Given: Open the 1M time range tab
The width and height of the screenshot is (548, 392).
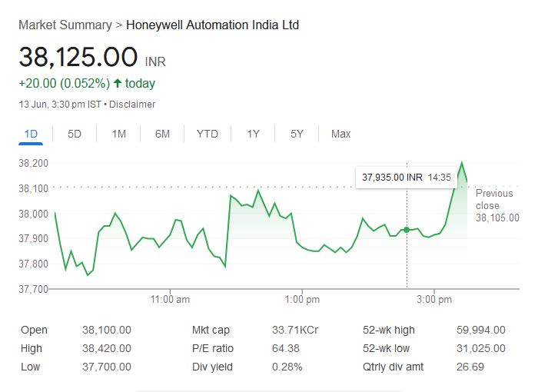Looking at the screenshot, I should click(x=118, y=134).
